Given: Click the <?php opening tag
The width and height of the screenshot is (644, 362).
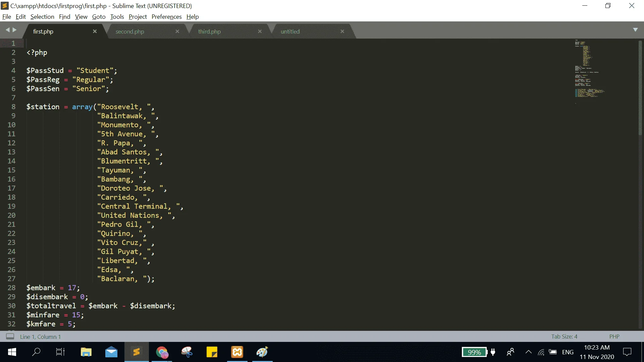Looking at the screenshot, I should click(x=37, y=52).
